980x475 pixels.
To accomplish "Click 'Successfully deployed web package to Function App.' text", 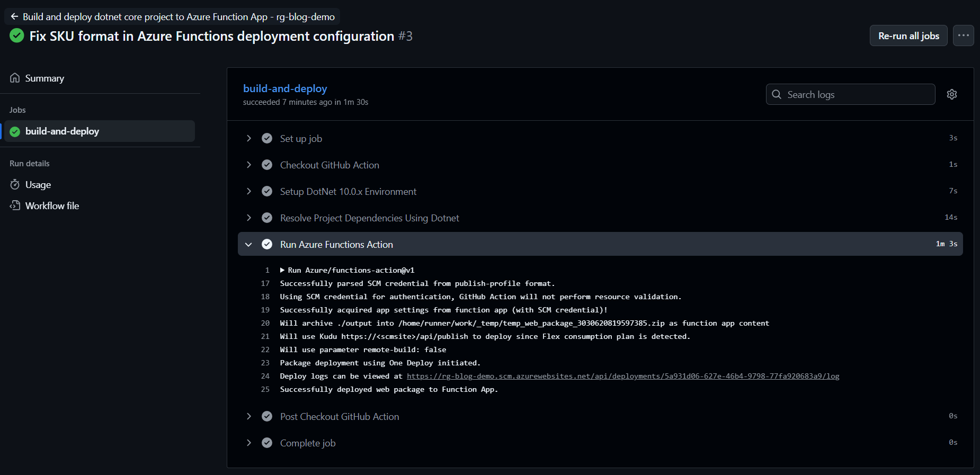I will [389, 389].
